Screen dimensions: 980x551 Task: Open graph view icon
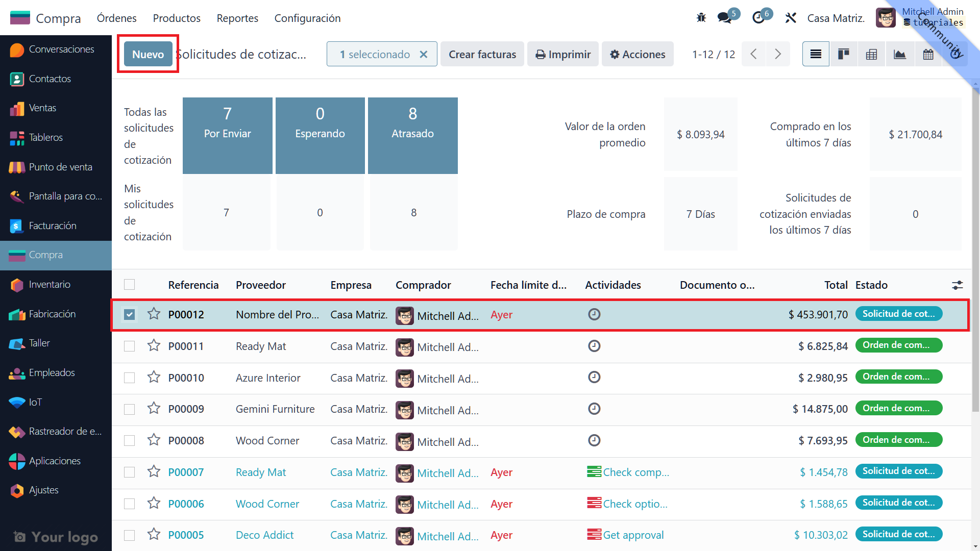tap(899, 54)
